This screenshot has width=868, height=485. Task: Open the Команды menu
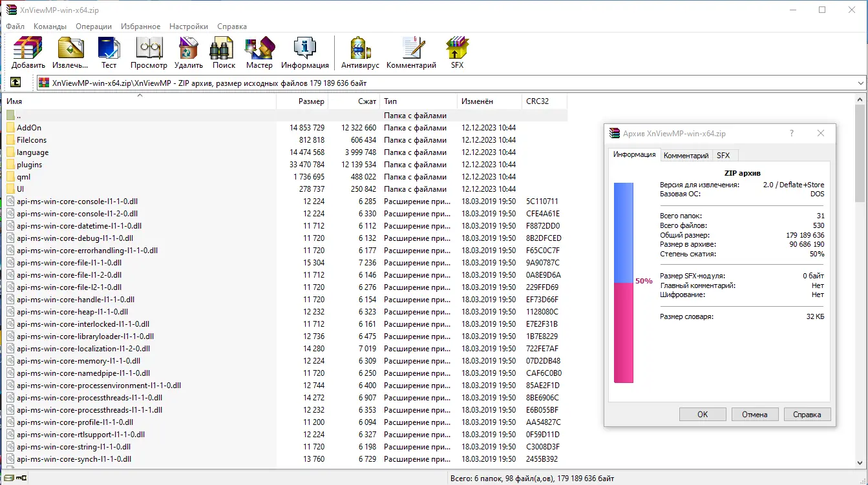50,26
